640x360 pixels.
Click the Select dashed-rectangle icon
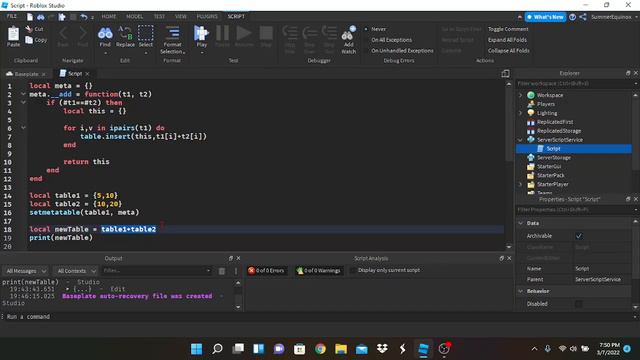[x=146, y=33]
